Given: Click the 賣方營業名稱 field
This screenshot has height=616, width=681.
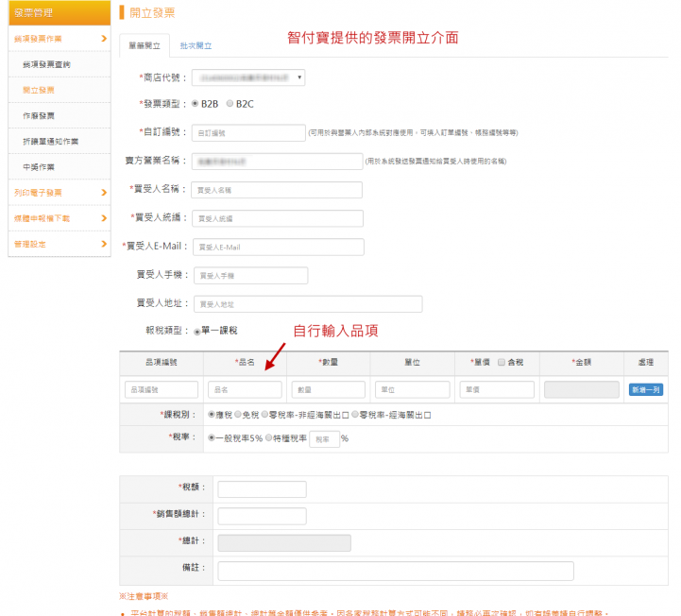Looking at the screenshot, I should (277, 162).
